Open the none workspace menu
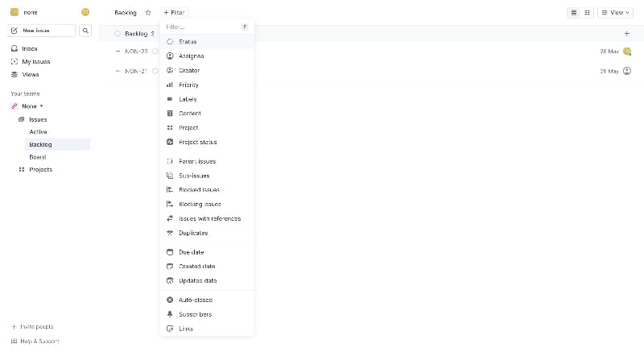The width and height of the screenshot is (644, 356). (24, 12)
